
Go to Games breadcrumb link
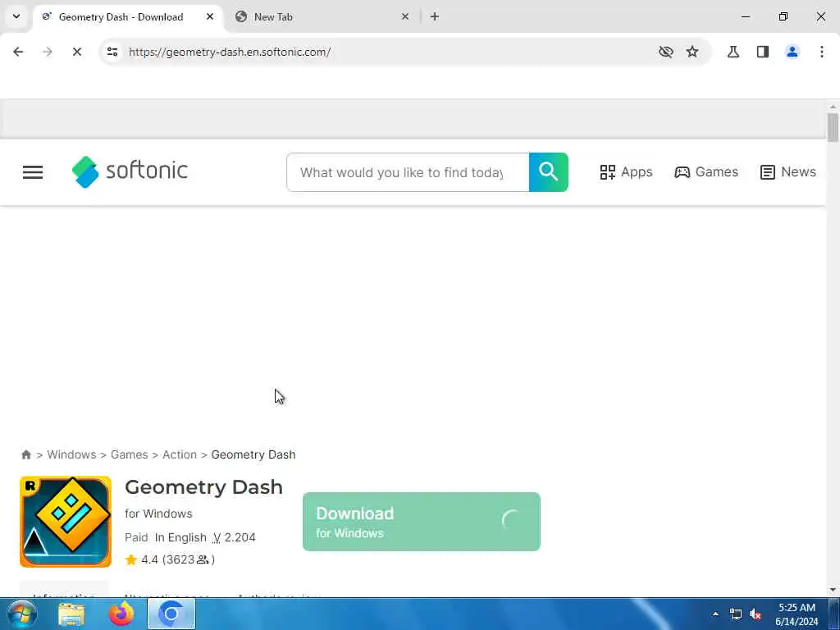129,454
